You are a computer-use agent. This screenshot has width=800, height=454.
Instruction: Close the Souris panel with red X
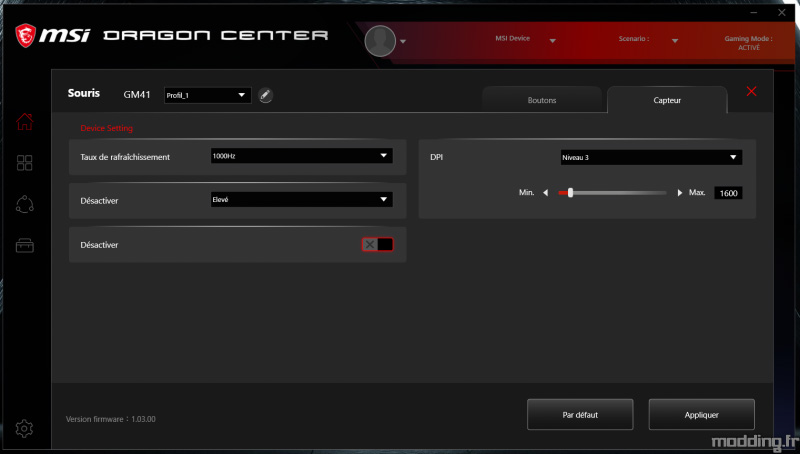point(752,91)
